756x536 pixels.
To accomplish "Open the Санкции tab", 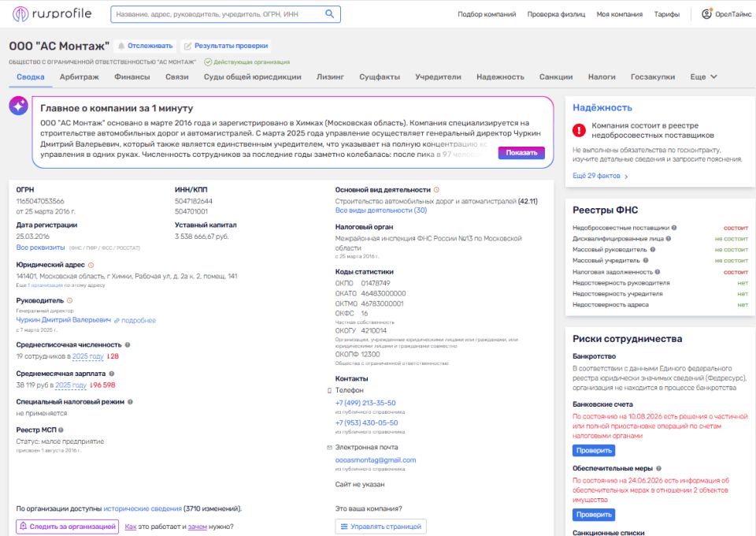I will point(556,76).
